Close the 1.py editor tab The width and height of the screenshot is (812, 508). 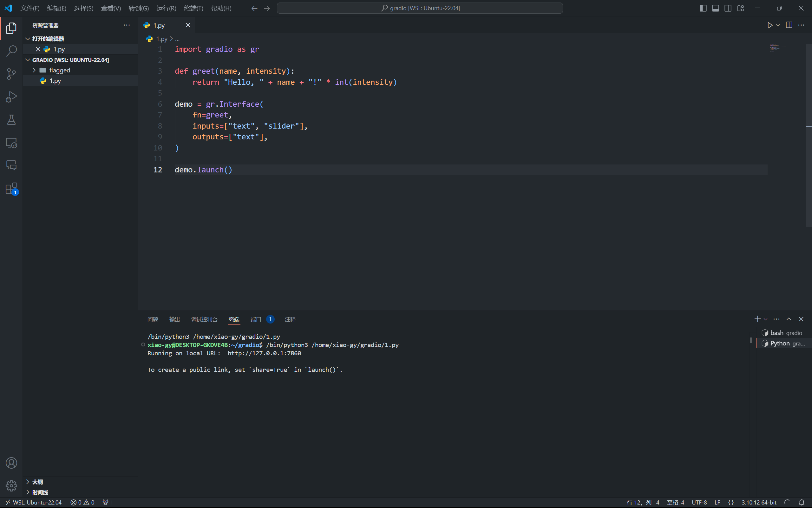click(188, 25)
